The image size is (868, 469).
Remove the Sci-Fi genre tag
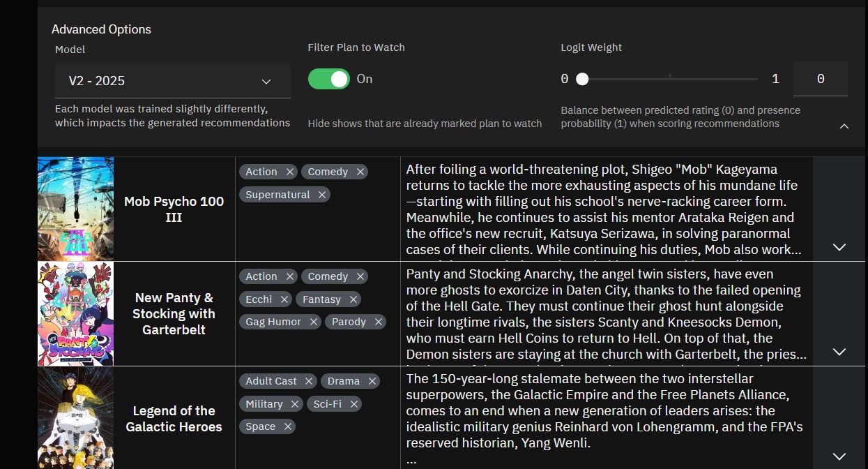coord(354,404)
